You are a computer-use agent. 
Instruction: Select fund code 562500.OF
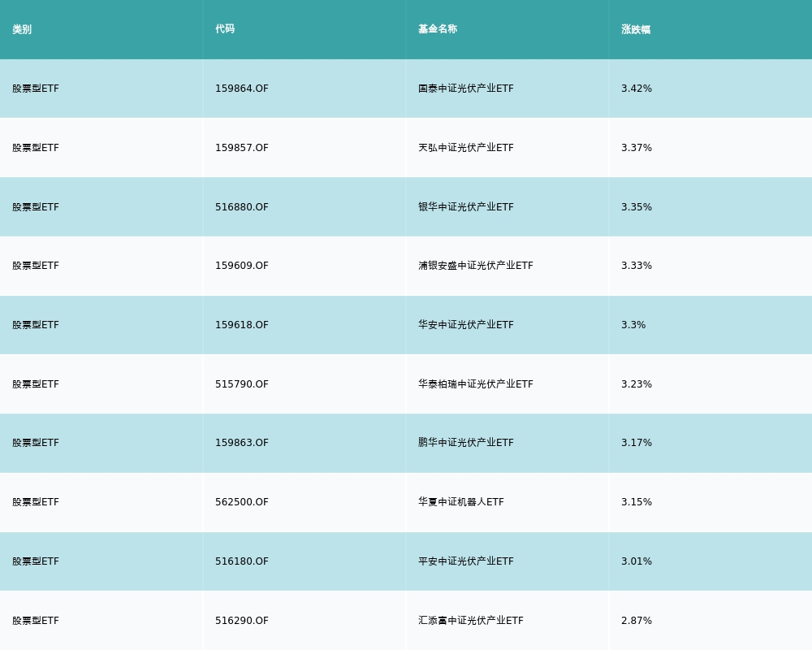242,502
